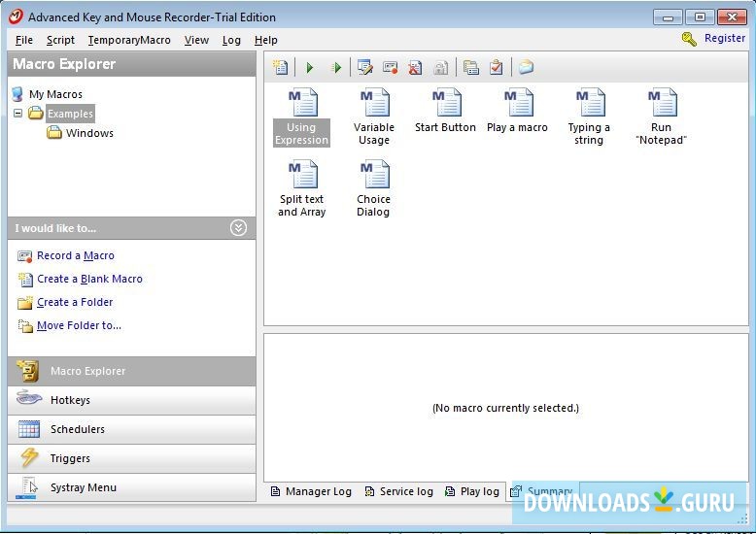Click the key icon next to Register

pyautogui.click(x=689, y=39)
